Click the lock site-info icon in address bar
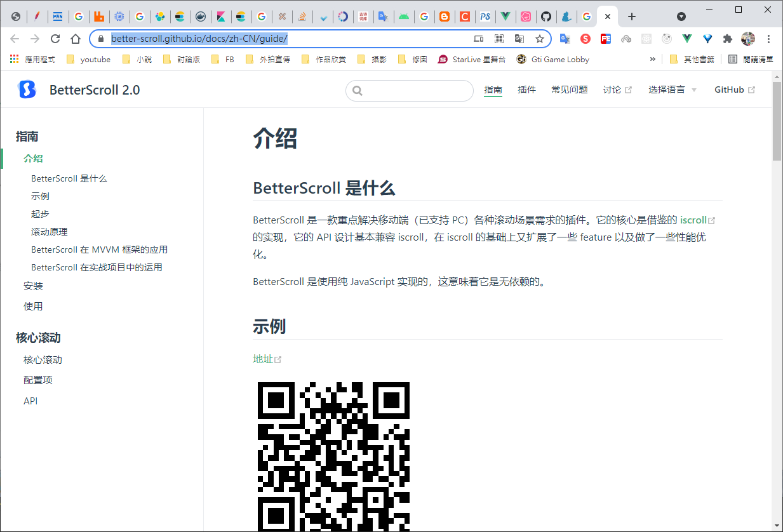This screenshot has width=783, height=532. (100, 39)
